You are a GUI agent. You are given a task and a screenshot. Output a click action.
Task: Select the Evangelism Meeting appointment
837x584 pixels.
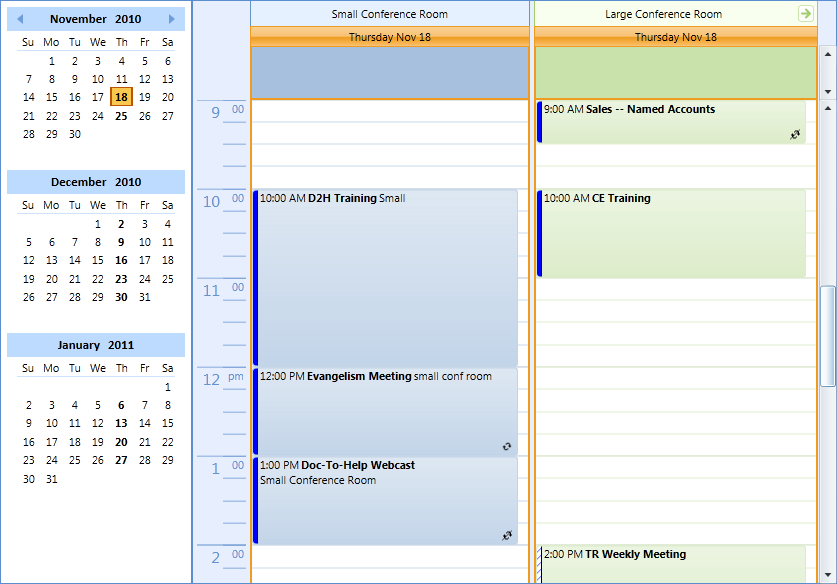coord(385,412)
